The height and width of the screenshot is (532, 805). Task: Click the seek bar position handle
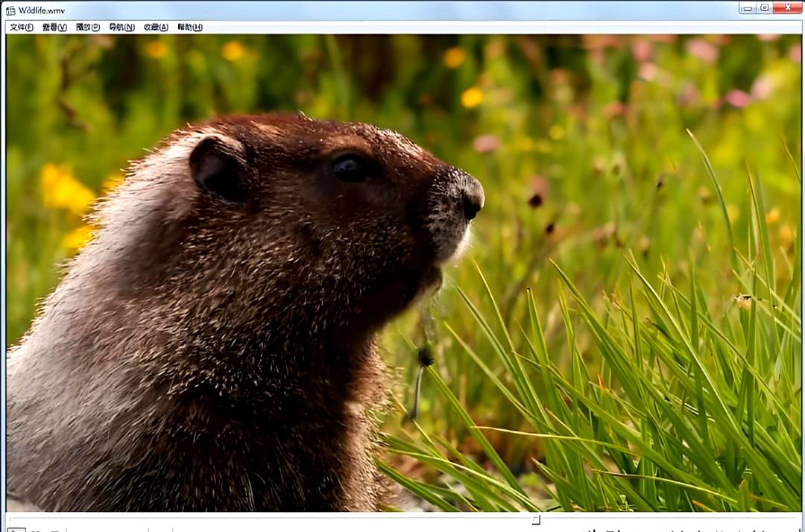tap(535, 519)
